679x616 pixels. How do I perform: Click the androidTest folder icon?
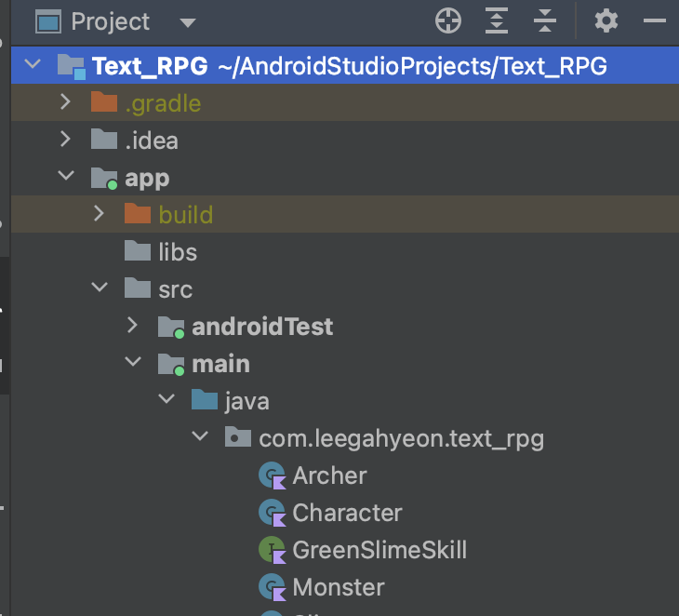[x=171, y=327]
